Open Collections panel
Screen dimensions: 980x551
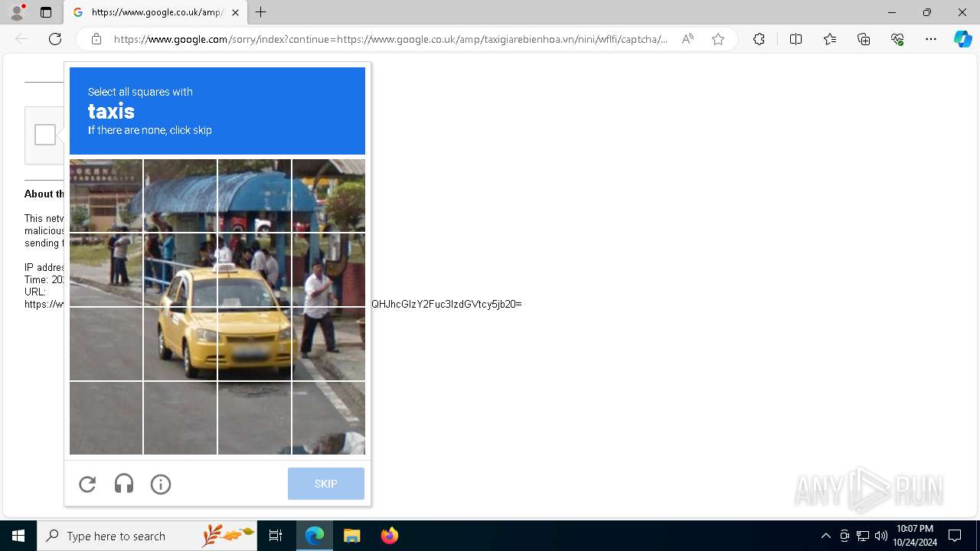[x=864, y=39]
